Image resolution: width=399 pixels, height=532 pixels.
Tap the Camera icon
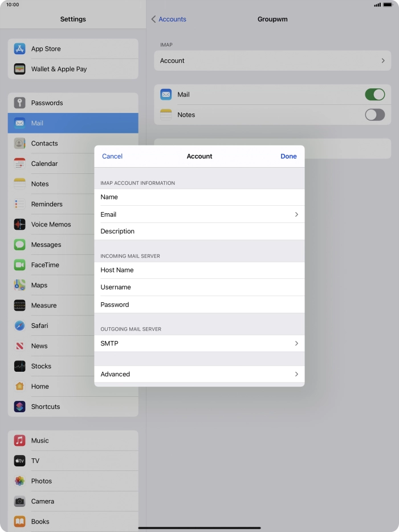coord(20,501)
